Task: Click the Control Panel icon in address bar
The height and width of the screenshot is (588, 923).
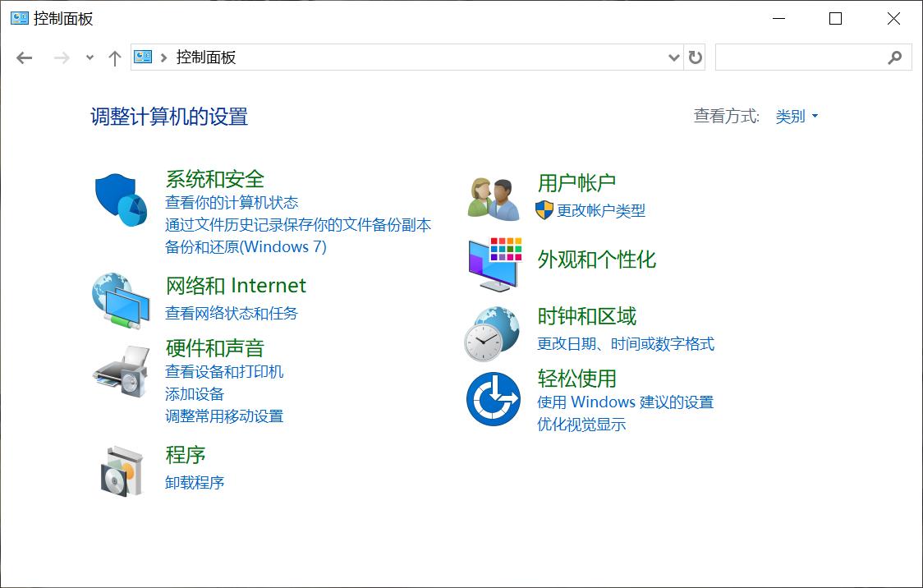Action: (141, 57)
